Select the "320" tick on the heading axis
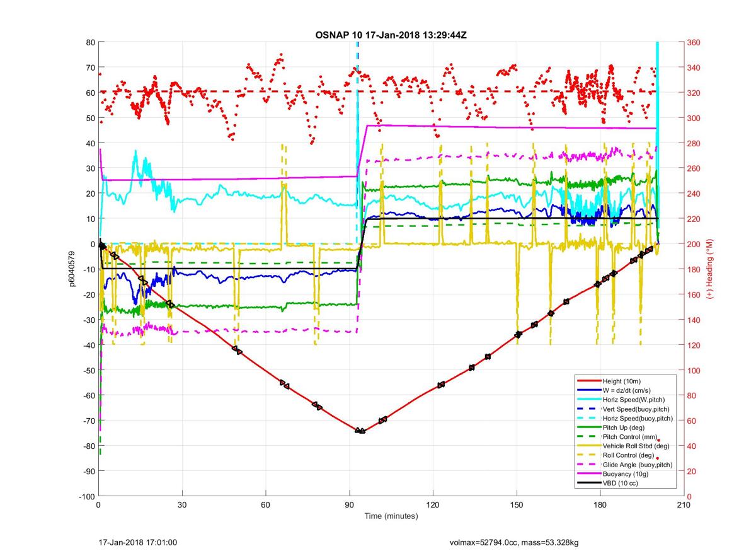Viewport: 756px width, 558px height. 694,93
